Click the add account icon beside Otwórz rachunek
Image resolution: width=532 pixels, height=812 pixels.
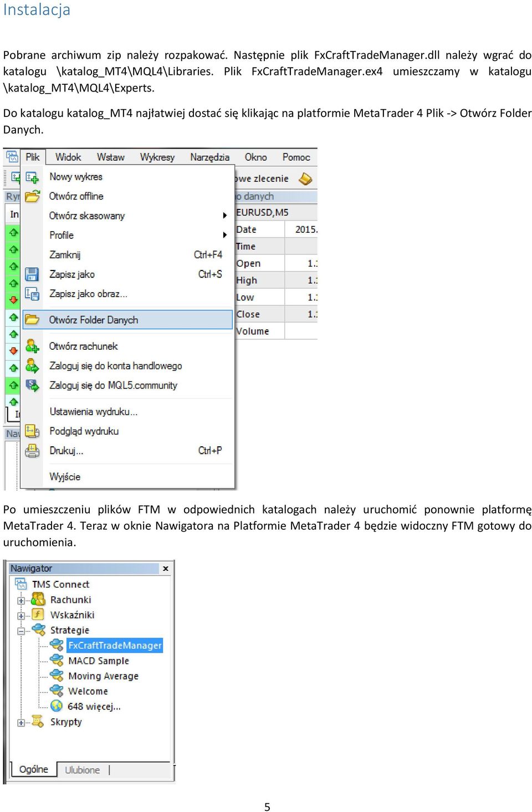click(x=32, y=346)
